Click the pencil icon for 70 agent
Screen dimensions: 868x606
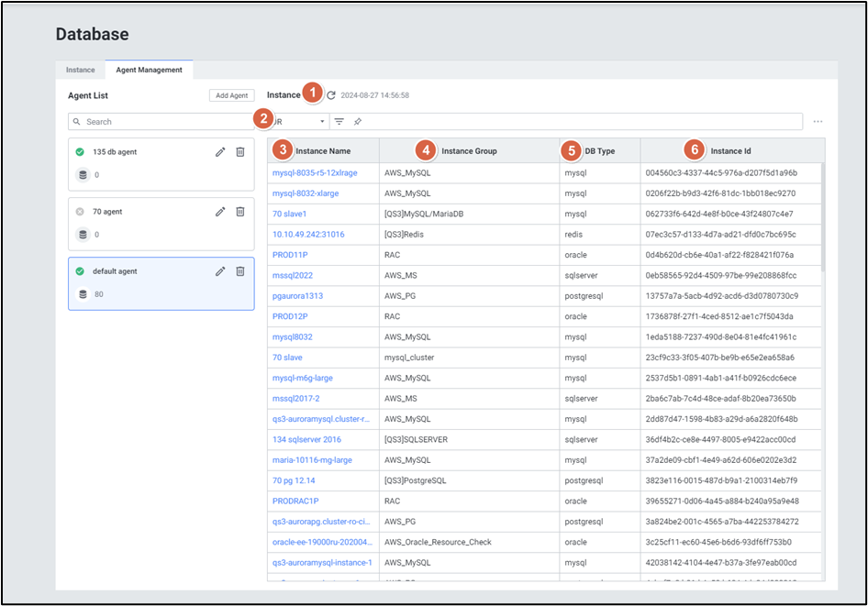click(x=220, y=212)
